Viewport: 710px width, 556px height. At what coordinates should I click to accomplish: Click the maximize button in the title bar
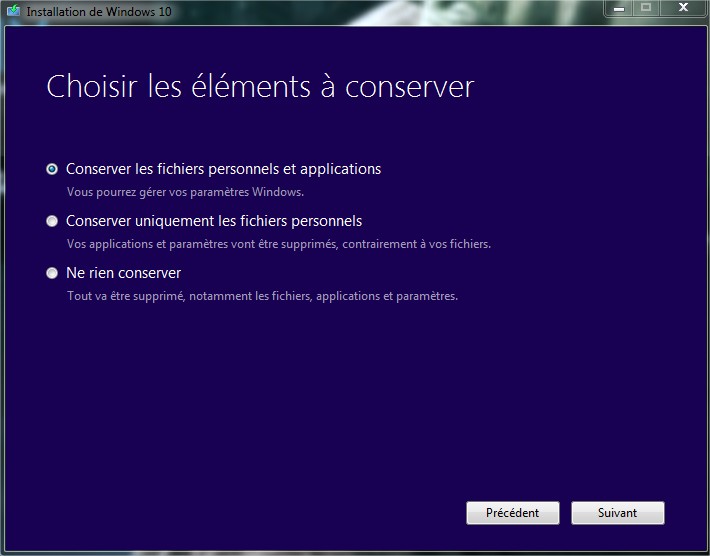[646, 8]
